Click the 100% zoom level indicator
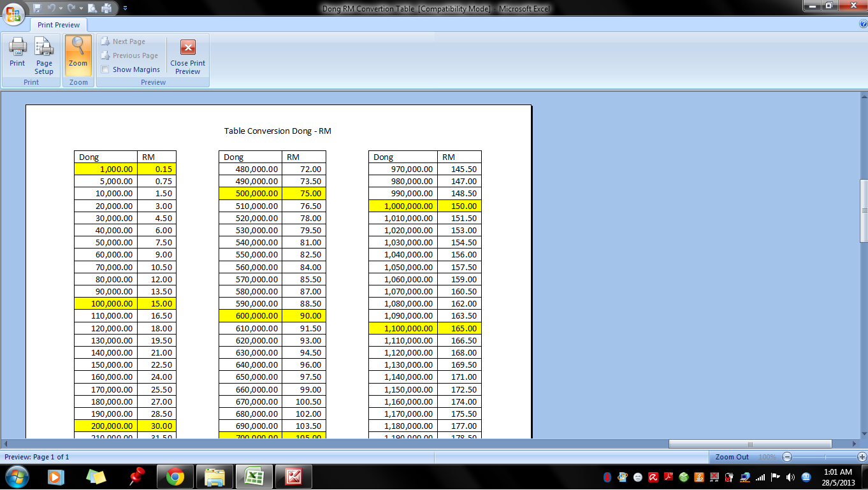The height and width of the screenshot is (490, 868). (769, 456)
